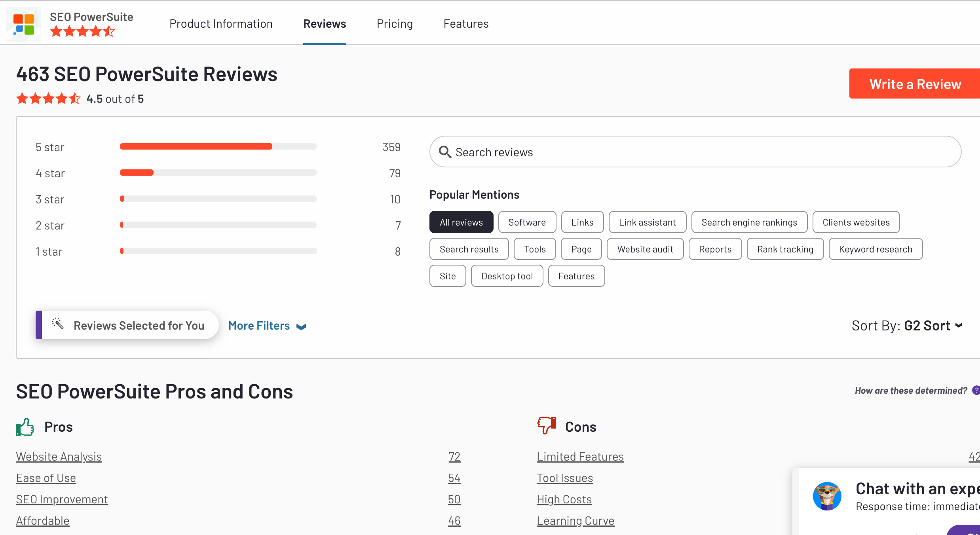This screenshot has width=980, height=535.
Task: Click inside the Search reviews input field
Action: (695, 152)
